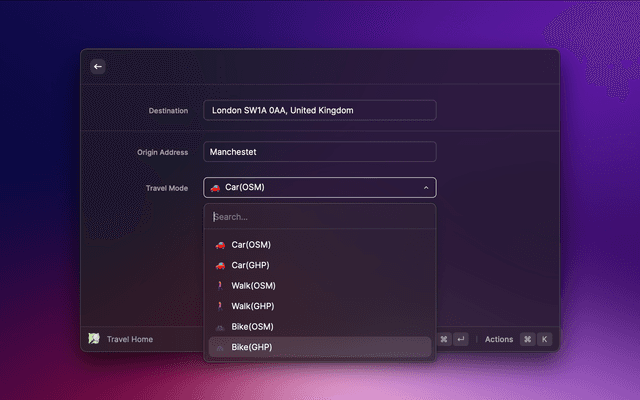Image resolution: width=640 pixels, height=400 pixels.
Task: Click the walking person icon beside Walk(GHP)
Action: point(220,306)
